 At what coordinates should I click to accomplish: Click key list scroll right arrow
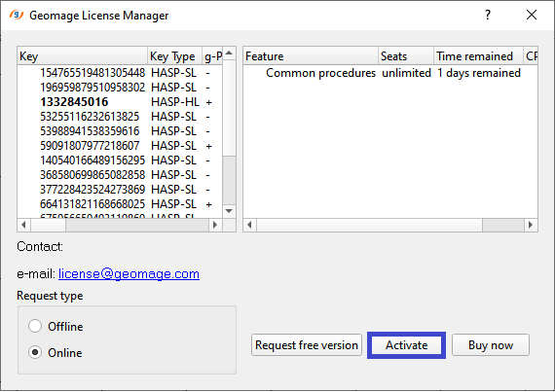click(x=215, y=225)
